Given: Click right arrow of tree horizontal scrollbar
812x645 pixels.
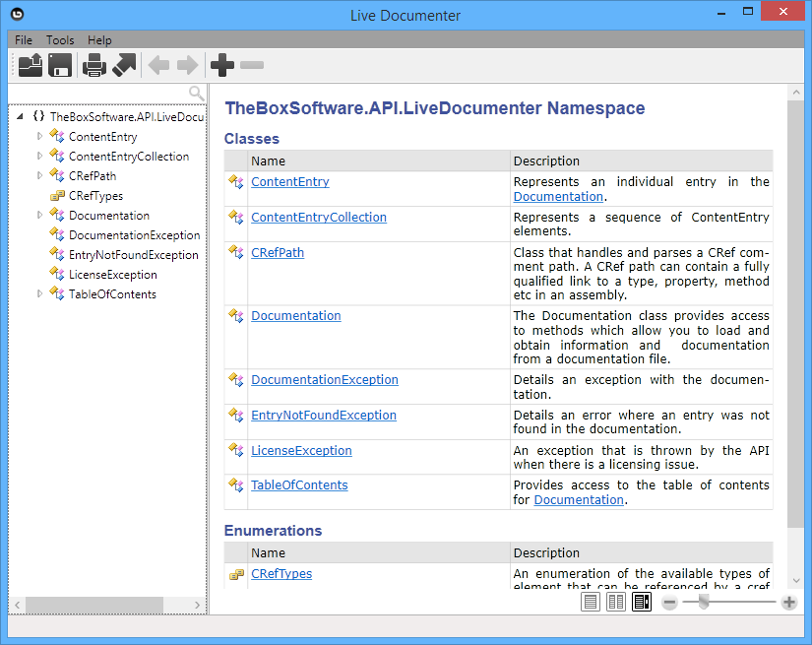Looking at the screenshot, I should pos(197,605).
